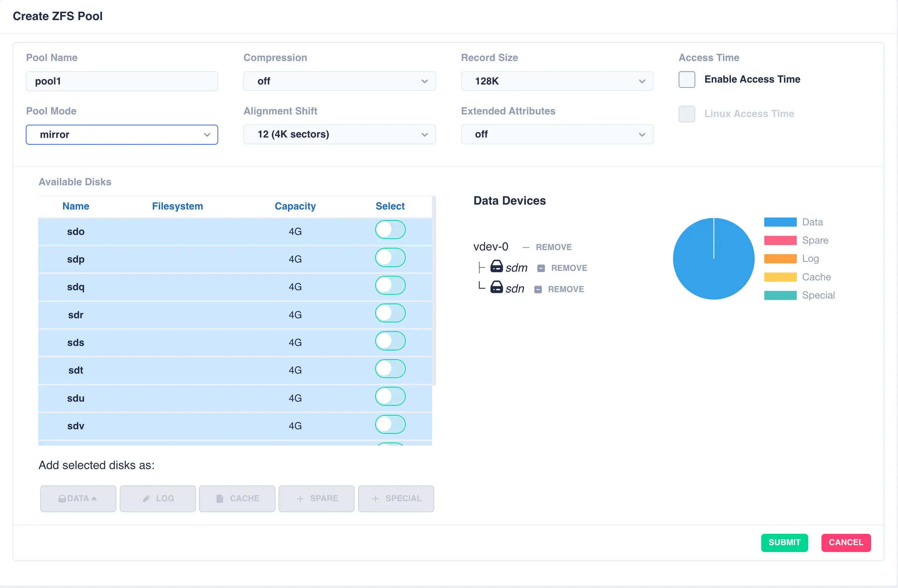
Task: Open the Pool Mode dropdown
Action: (x=122, y=134)
